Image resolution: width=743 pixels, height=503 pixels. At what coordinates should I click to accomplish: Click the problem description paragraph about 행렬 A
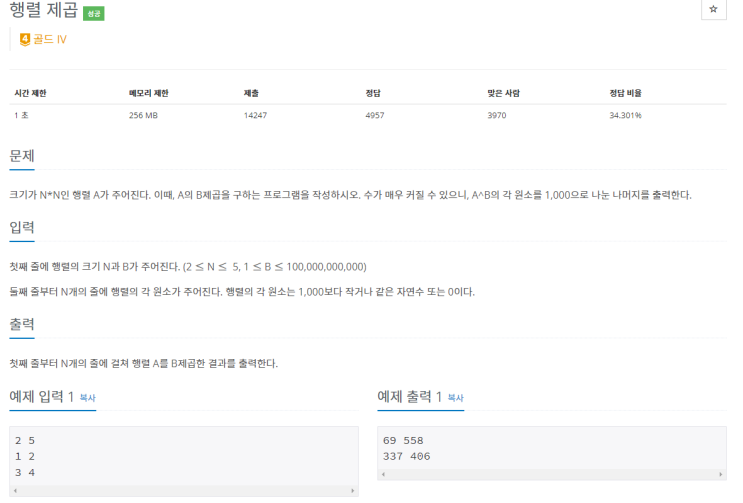(351, 195)
